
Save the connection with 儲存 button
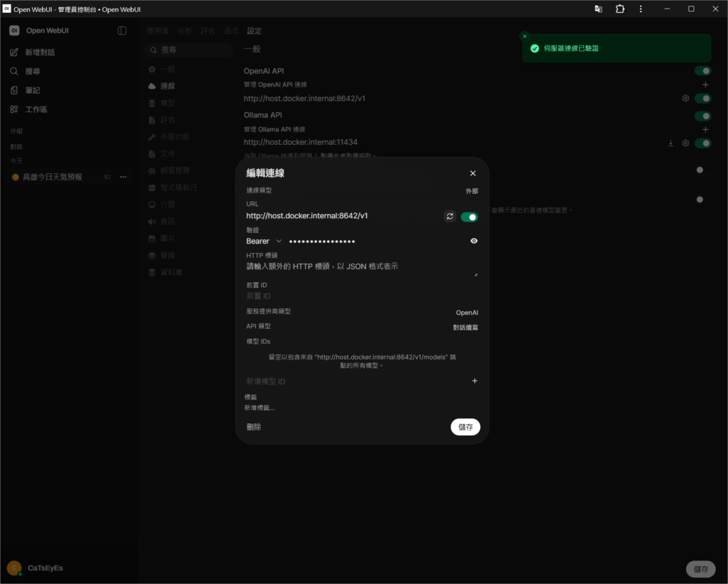465,427
